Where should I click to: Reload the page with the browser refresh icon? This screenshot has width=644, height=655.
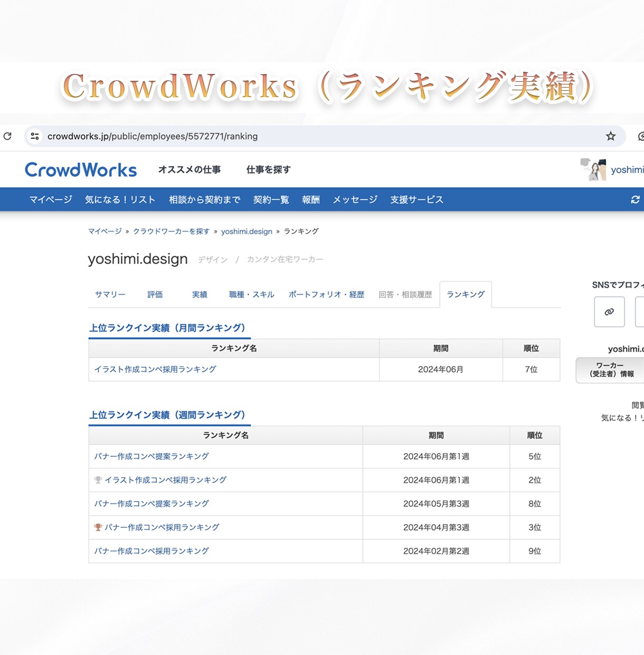[x=7, y=136]
